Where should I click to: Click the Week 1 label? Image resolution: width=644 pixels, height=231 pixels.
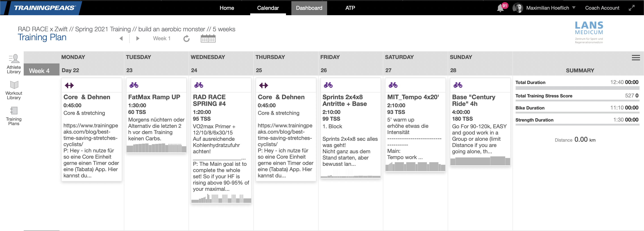pyautogui.click(x=161, y=38)
